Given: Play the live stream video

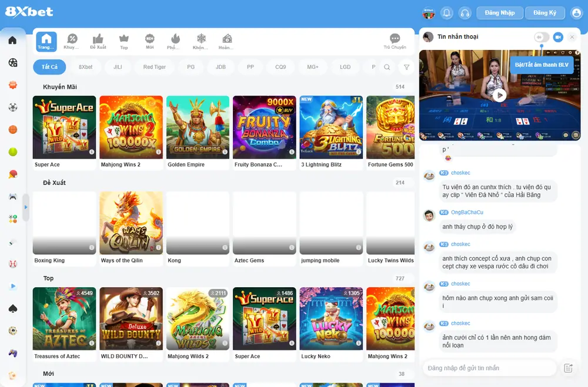Looking at the screenshot, I should click(499, 96).
